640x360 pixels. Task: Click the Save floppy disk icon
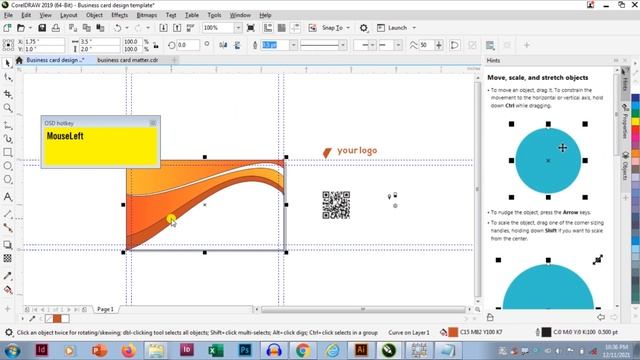pyautogui.click(x=42, y=28)
